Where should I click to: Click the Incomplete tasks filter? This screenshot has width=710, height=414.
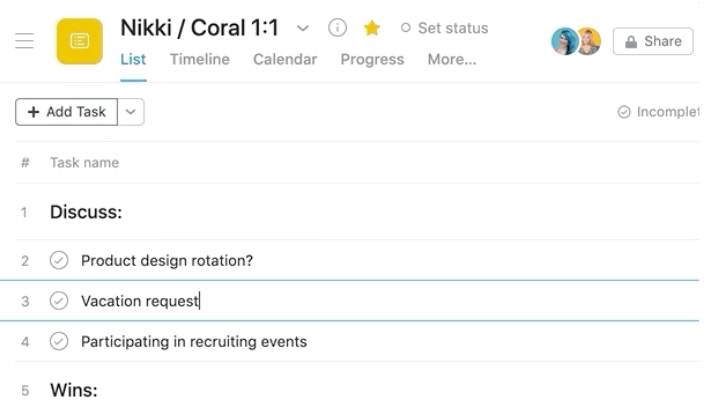660,112
